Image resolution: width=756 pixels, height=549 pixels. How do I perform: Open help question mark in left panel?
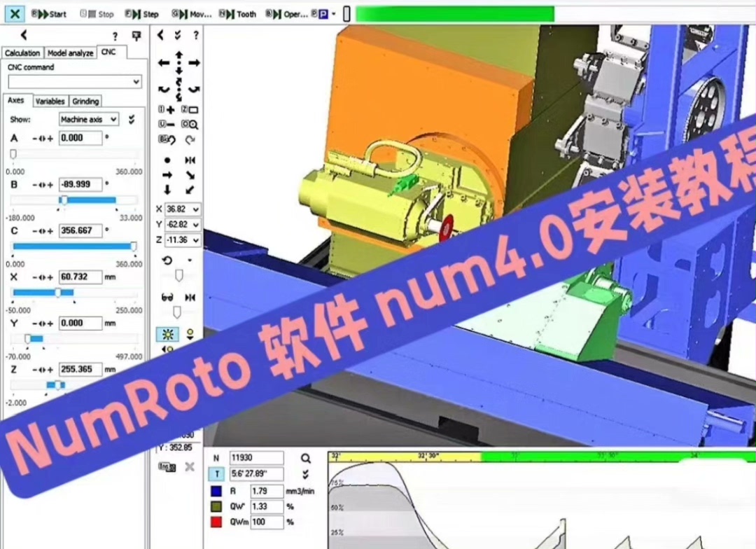click(x=115, y=36)
